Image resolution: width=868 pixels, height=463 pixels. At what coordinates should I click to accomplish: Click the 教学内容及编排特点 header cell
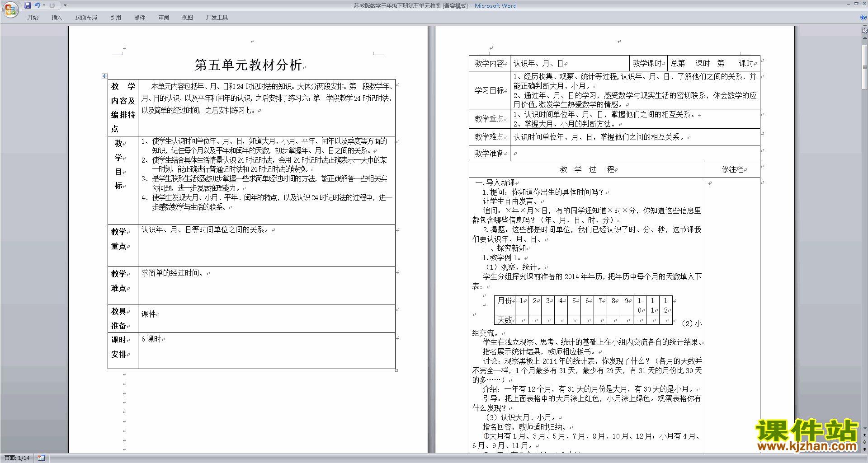(123, 108)
